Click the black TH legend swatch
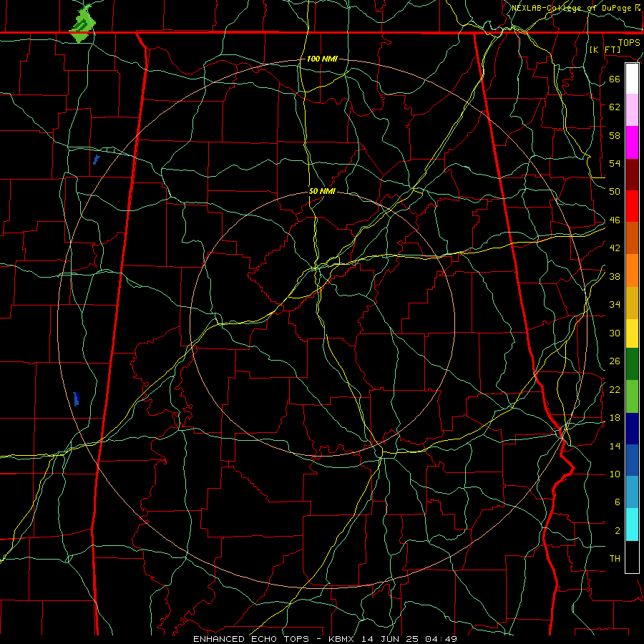This screenshot has height=644, width=644. [632, 557]
